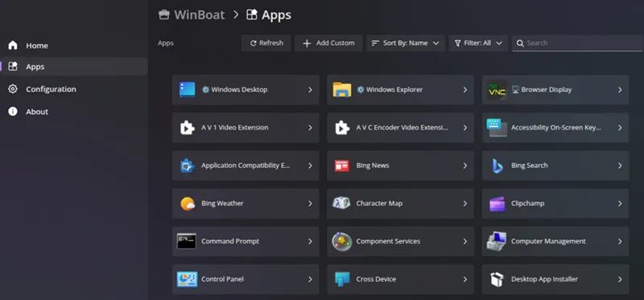The height and width of the screenshot is (300, 644).
Task: Click the VNC Browser Display icon
Action: point(497,89)
